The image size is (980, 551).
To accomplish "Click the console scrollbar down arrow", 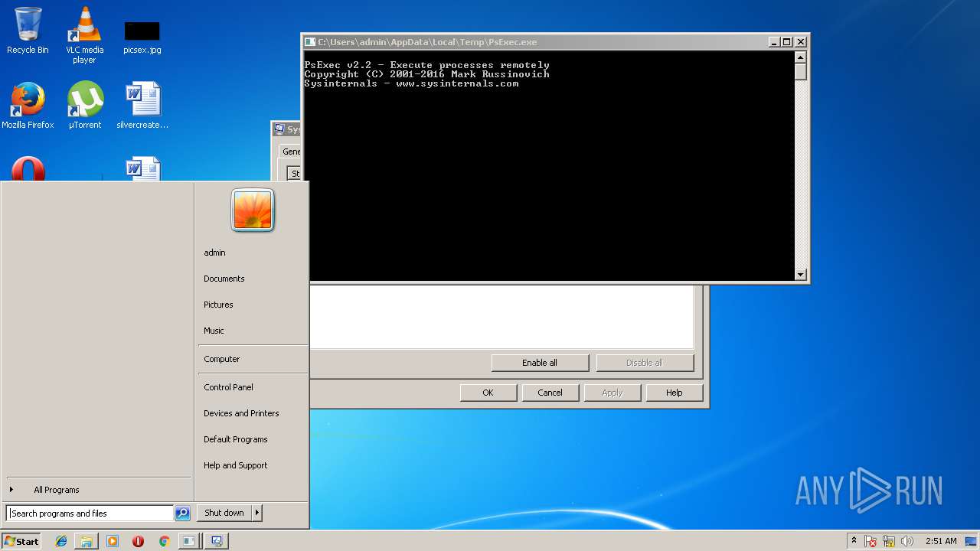I will tap(801, 275).
